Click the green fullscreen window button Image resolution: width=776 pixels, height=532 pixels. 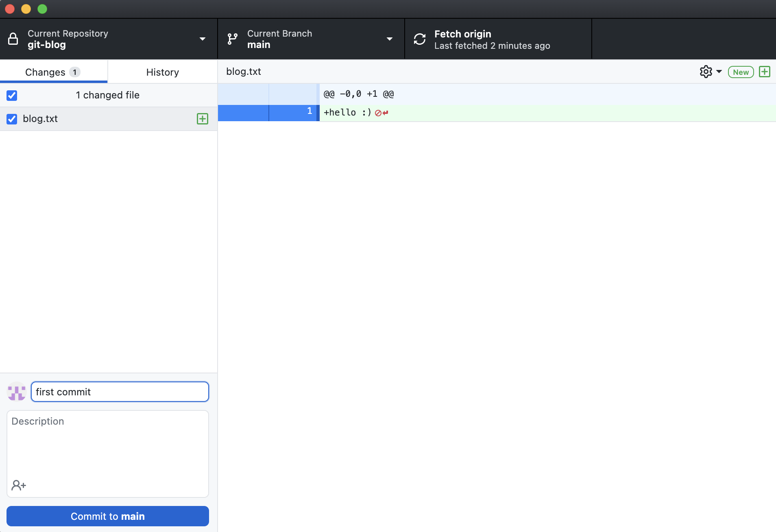pos(42,9)
